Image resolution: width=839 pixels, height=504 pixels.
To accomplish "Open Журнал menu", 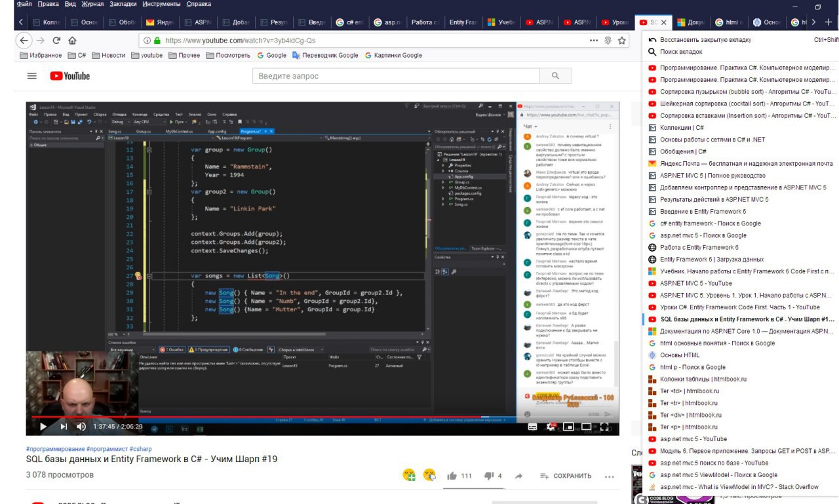I will coord(93,4).
